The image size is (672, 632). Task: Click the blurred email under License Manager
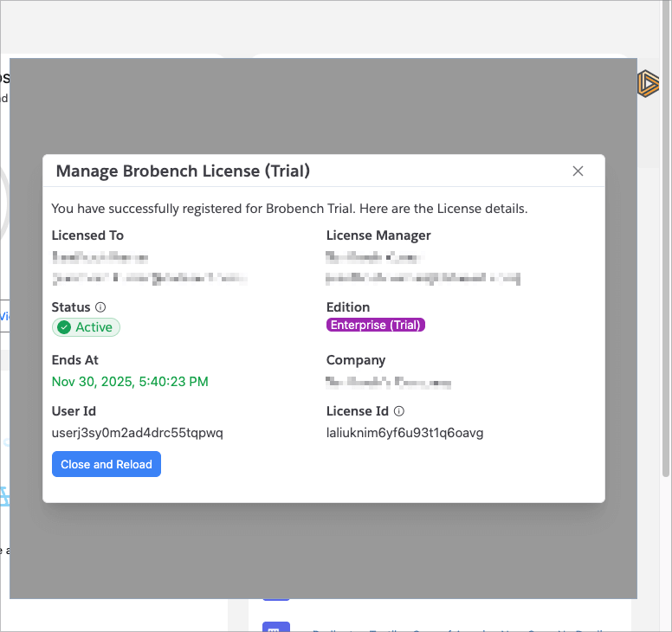click(423, 278)
